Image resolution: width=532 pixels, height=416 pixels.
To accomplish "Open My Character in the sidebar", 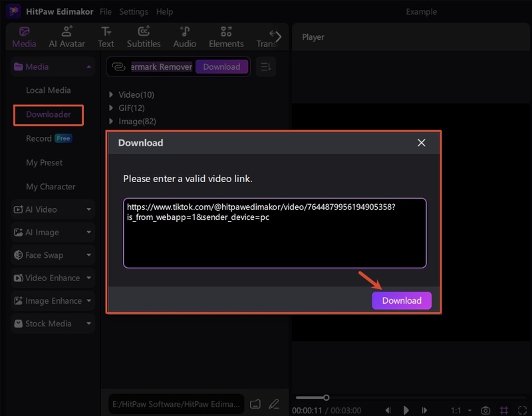I will click(51, 187).
